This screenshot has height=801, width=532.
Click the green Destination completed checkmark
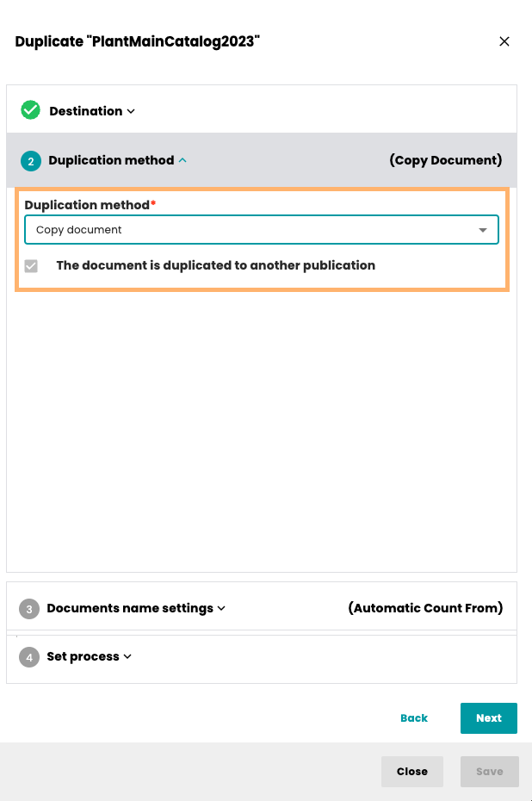(28, 110)
